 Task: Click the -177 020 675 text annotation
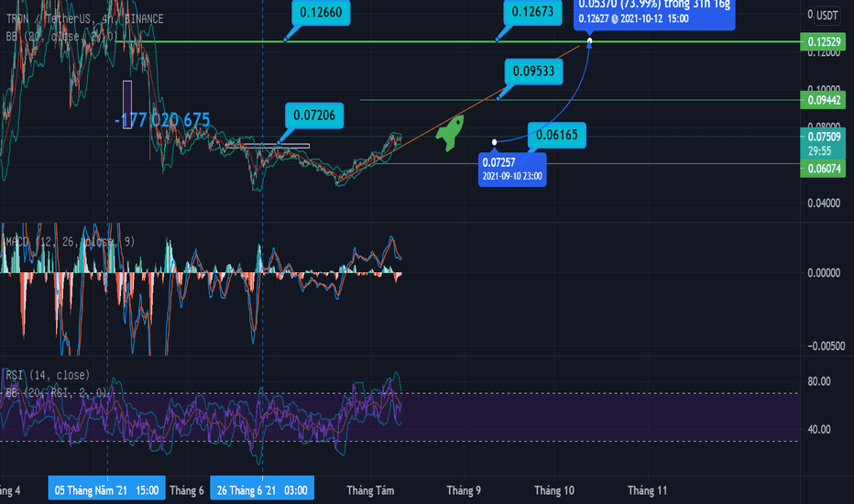point(162,120)
